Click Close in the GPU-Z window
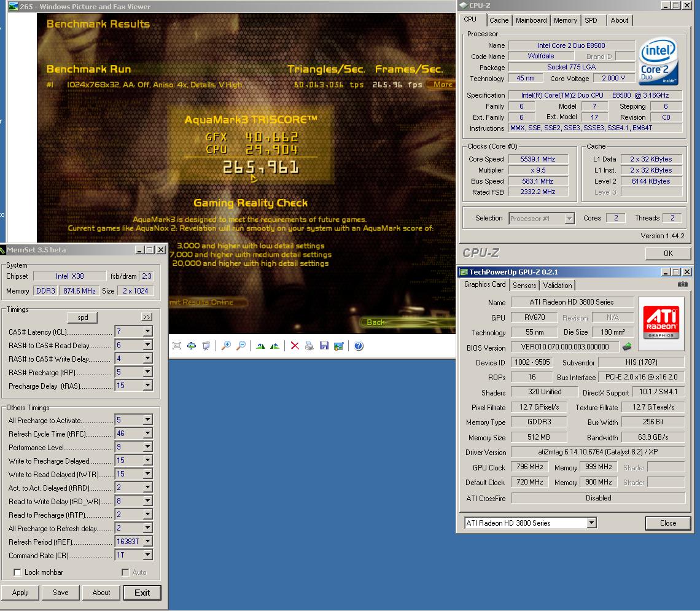 point(668,523)
